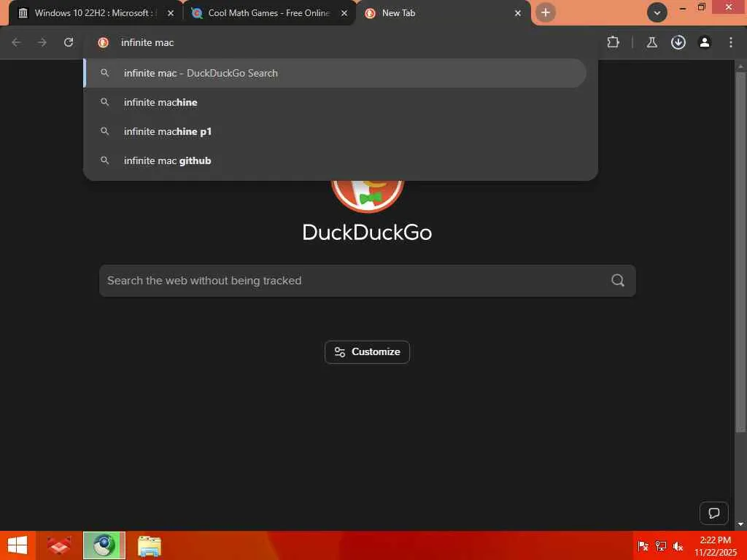Click the muted volume tray icon

[x=678, y=545]
